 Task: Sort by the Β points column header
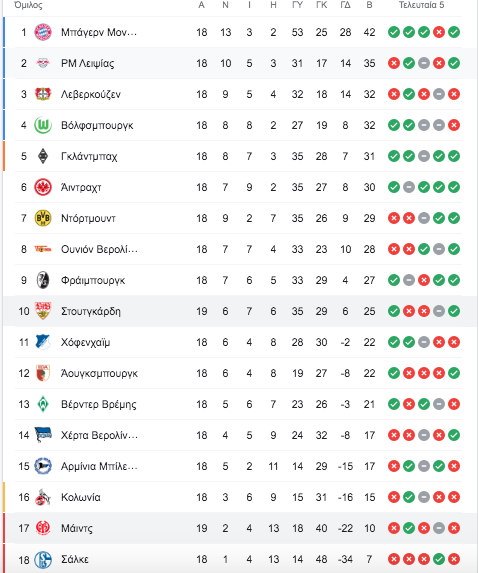pyautogui.click(x=369, y=5)
